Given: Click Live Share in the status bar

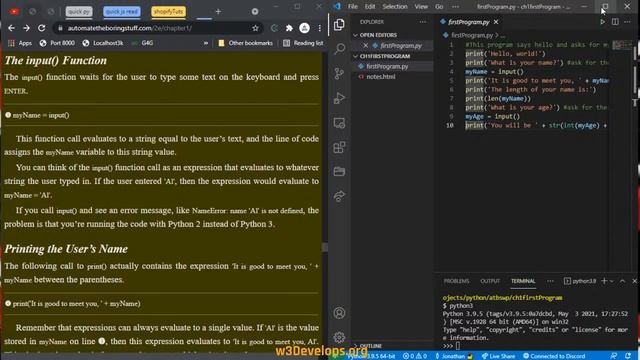Looking at the screenshot, I should tap(498, 356).
